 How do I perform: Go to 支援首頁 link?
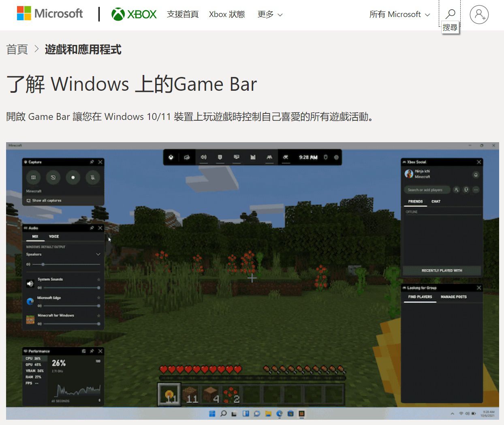pos(183,14)
